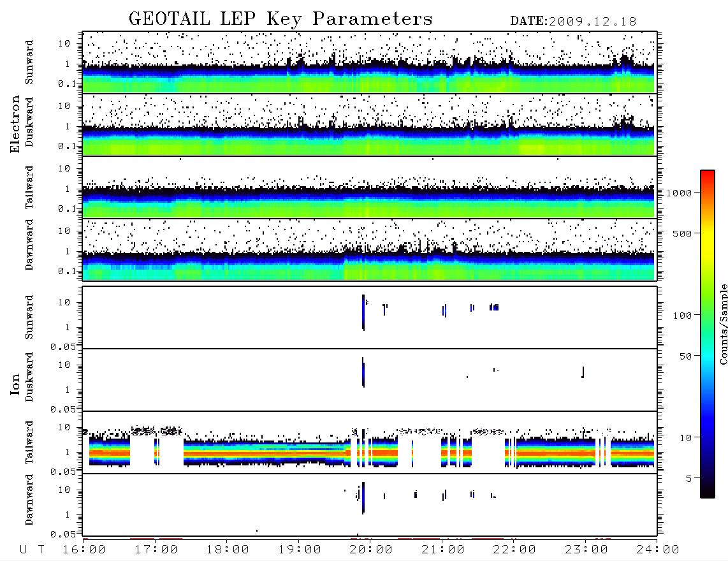This screenshot has width=728, height=561.
Task: Click the Electron Sunward spectrogram panel
Action: pos(370,62)
